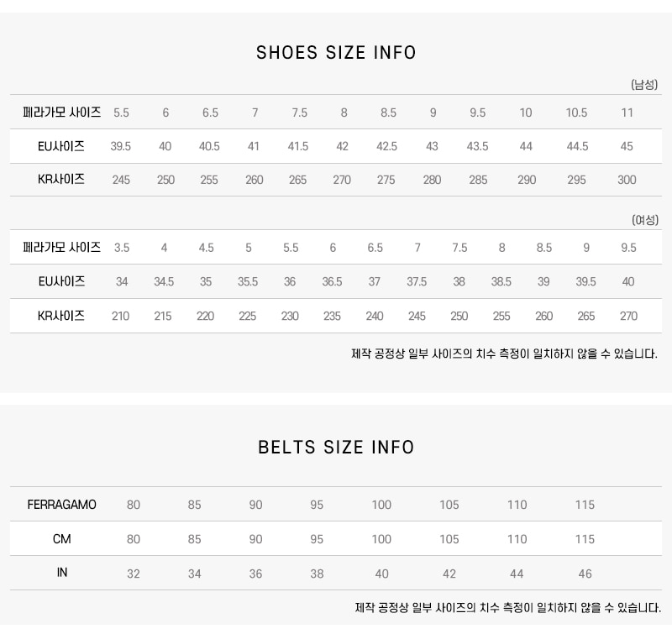Select the (여성) women's table label
672x634 pixels.
click(644, 220)
